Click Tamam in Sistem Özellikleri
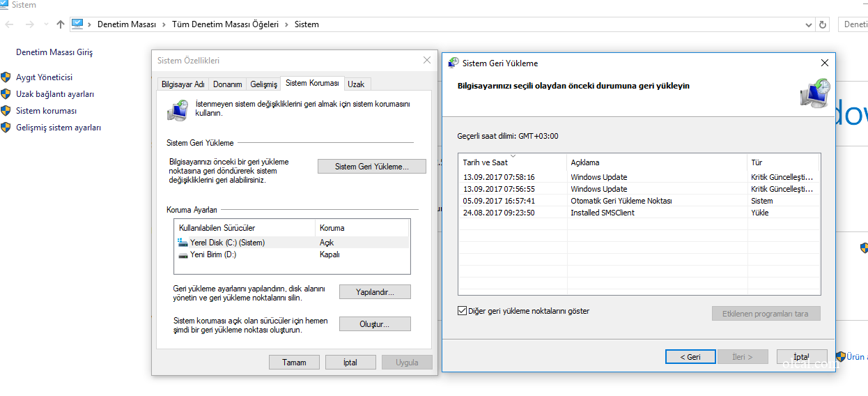The width and height of the screenshot is (868, 396). (294, 363)
